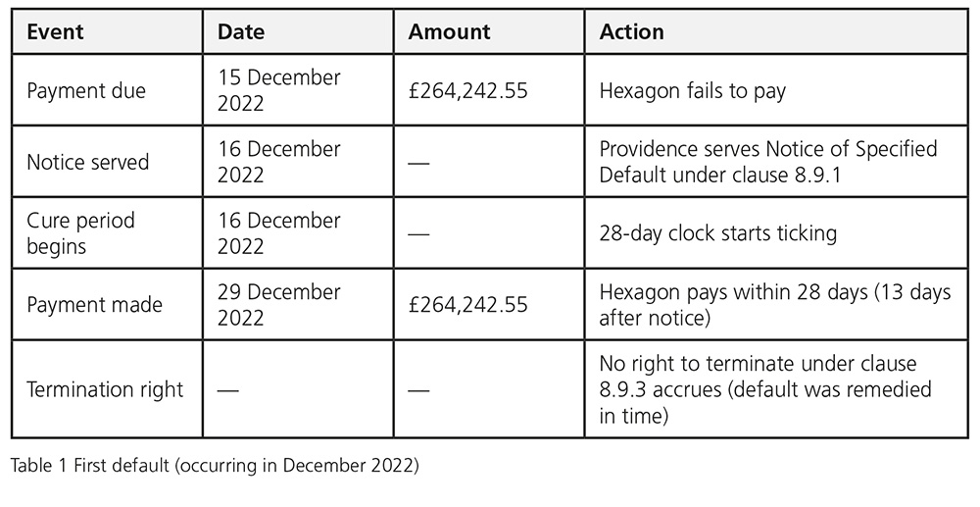Click the amount in the Payment due row
This screenshot has width=980, height=507.
pyautogui.click(x=468, y=90)
